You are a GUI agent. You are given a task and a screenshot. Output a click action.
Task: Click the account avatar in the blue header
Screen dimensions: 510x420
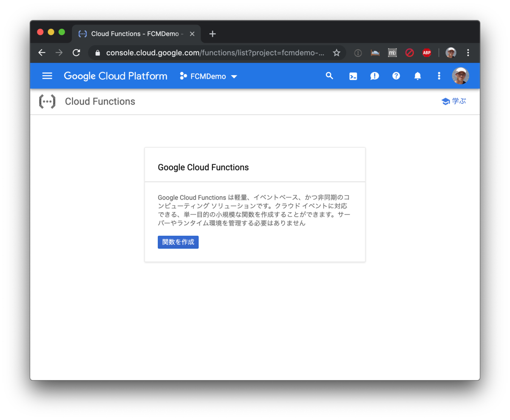tap(460, 76)
